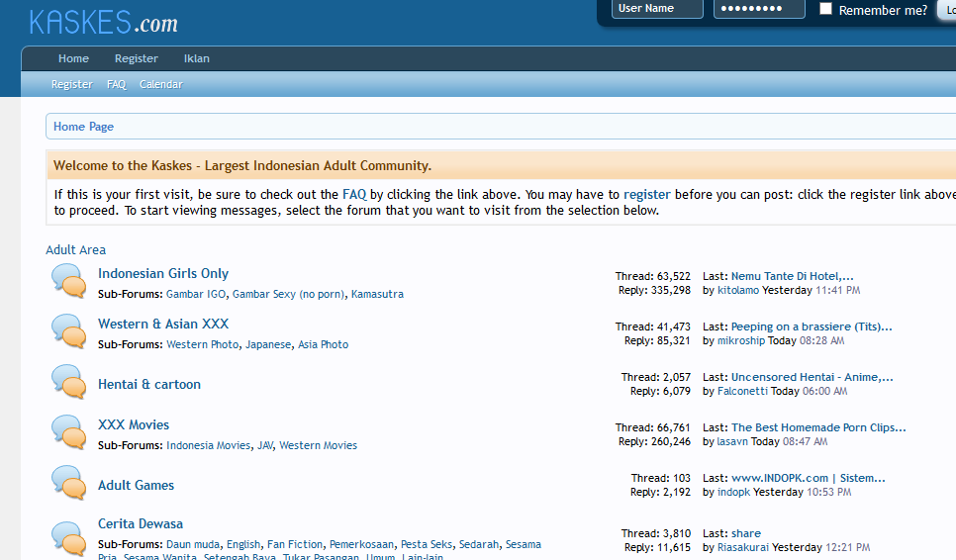Open the Asia Photo sub-forum
The image size is (956, 560).
(324, 344)
